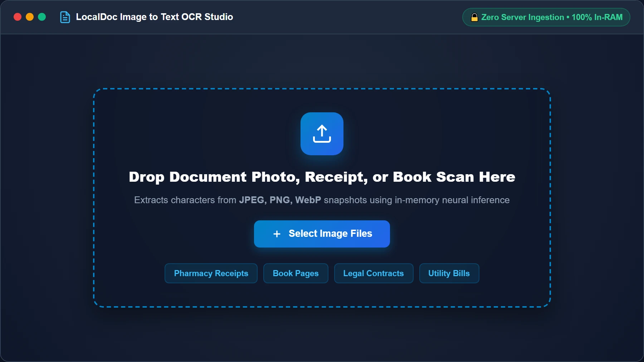Click the "LocalDoc Image to Text OCR Studio" title

click(155, 17)
